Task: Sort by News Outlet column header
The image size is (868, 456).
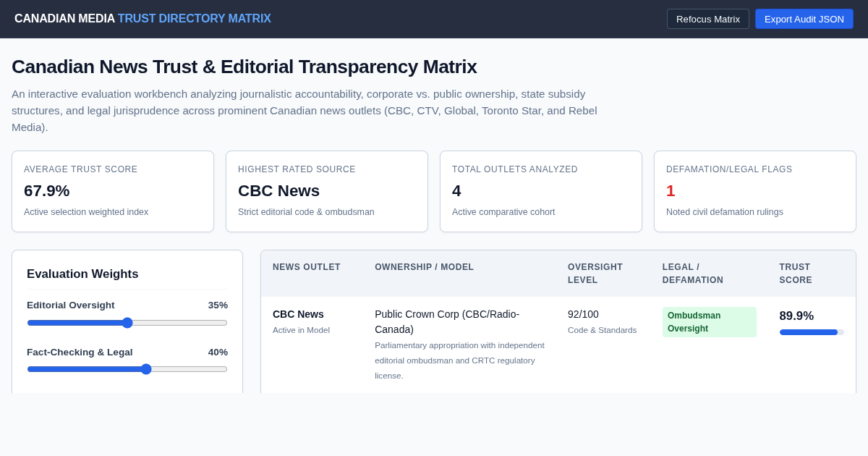Action: click(307, 267)
